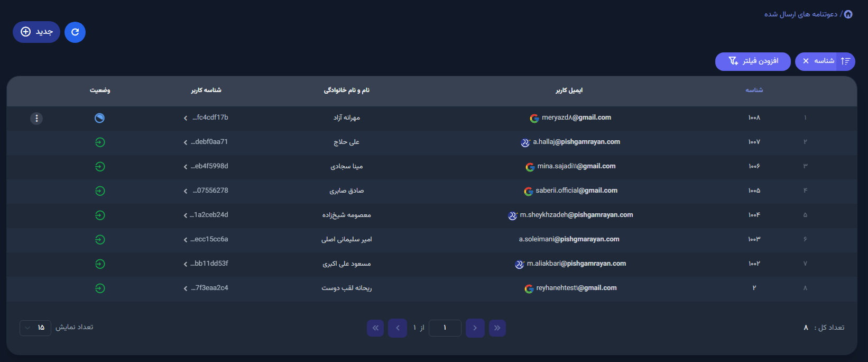Click status icon in مسعود علی اکبری row
This screenshot has height=362, width=868.
pos(100,264)
